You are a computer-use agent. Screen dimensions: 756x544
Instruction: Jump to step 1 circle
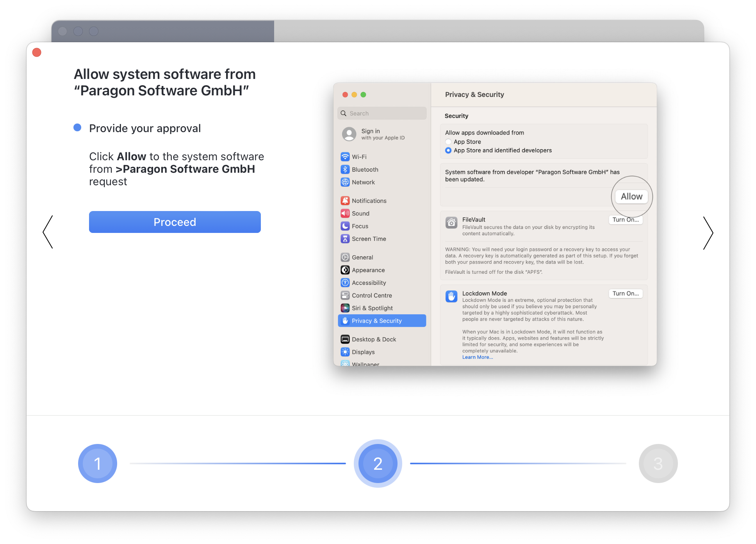[98, 463]
